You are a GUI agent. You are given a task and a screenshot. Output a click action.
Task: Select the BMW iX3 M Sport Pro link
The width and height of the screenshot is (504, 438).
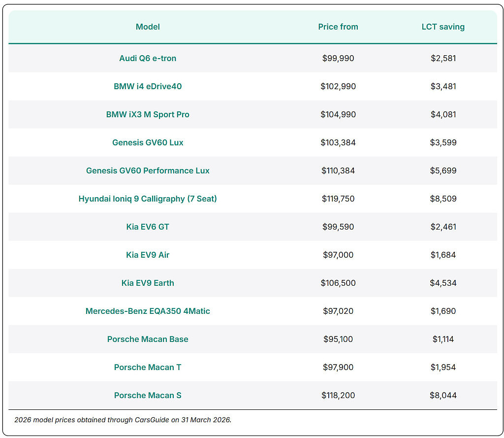click(148, 114)
